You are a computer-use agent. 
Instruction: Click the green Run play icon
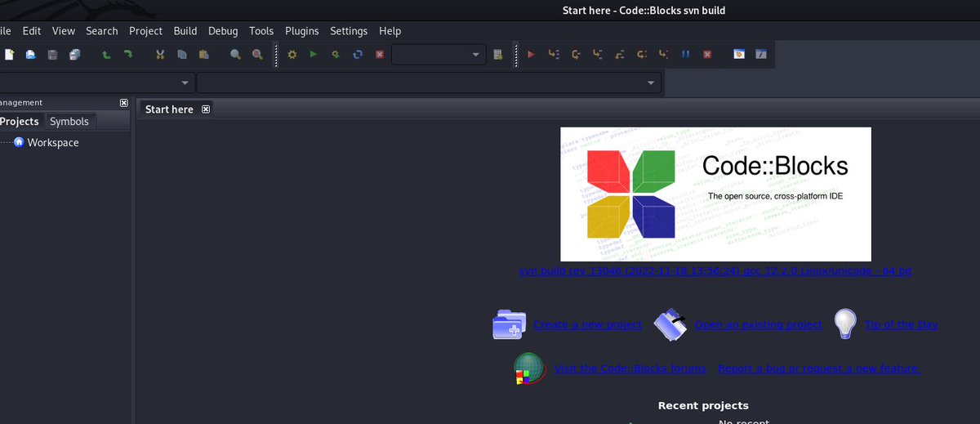[314, 55]
